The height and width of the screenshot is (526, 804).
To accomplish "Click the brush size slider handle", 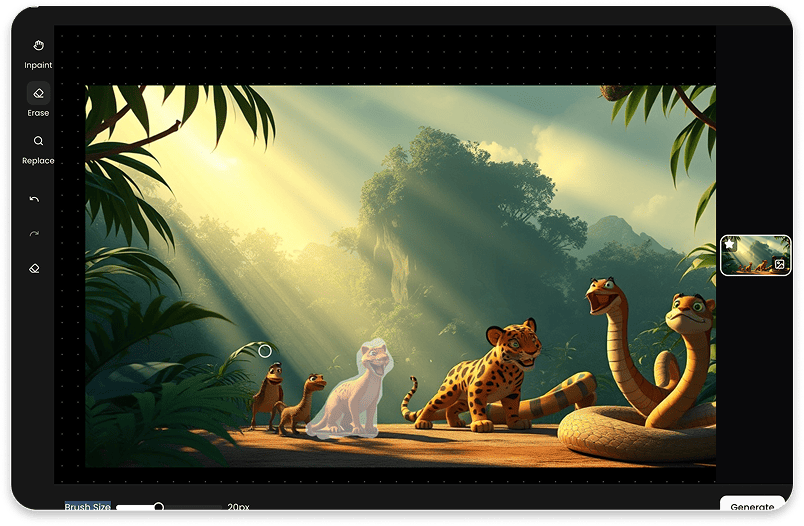I will tap(158, 507).
